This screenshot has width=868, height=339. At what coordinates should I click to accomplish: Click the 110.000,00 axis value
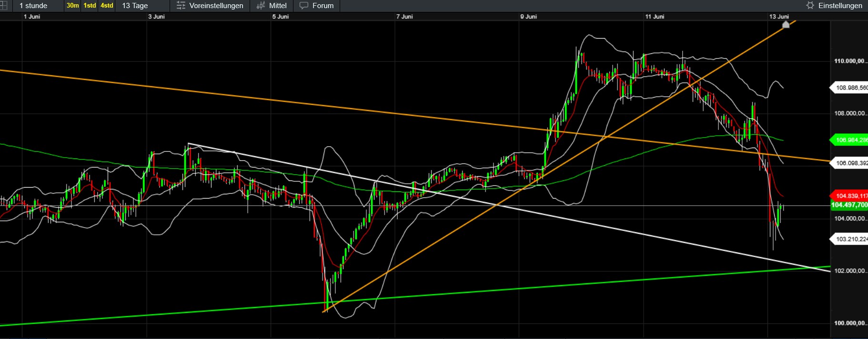click(850, 61)
